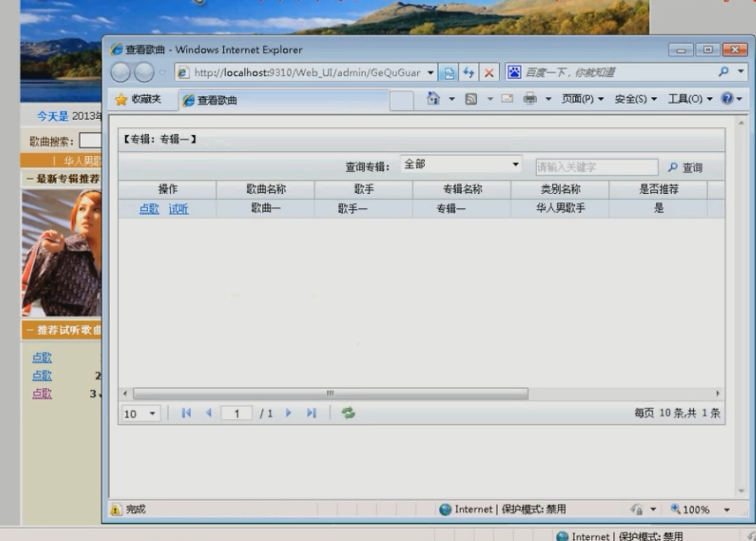Click the 专辑名称 column header
This screenshot has width=756, height=541.
[462, 189]
